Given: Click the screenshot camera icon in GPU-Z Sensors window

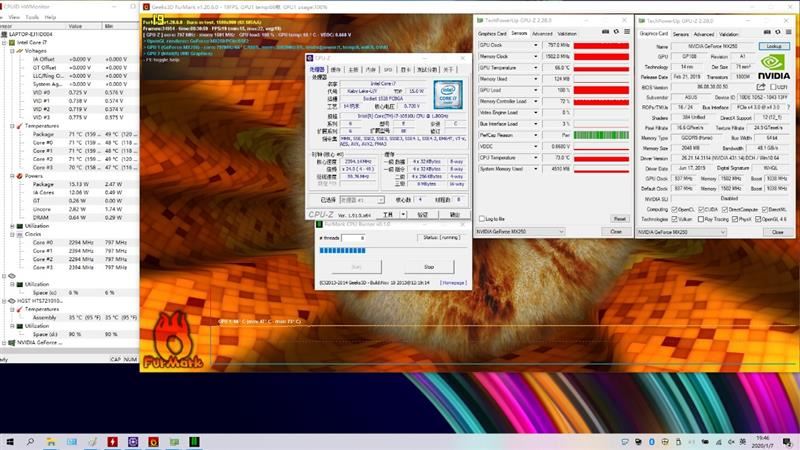Looking at the screenshot, I should coord(606,32).
